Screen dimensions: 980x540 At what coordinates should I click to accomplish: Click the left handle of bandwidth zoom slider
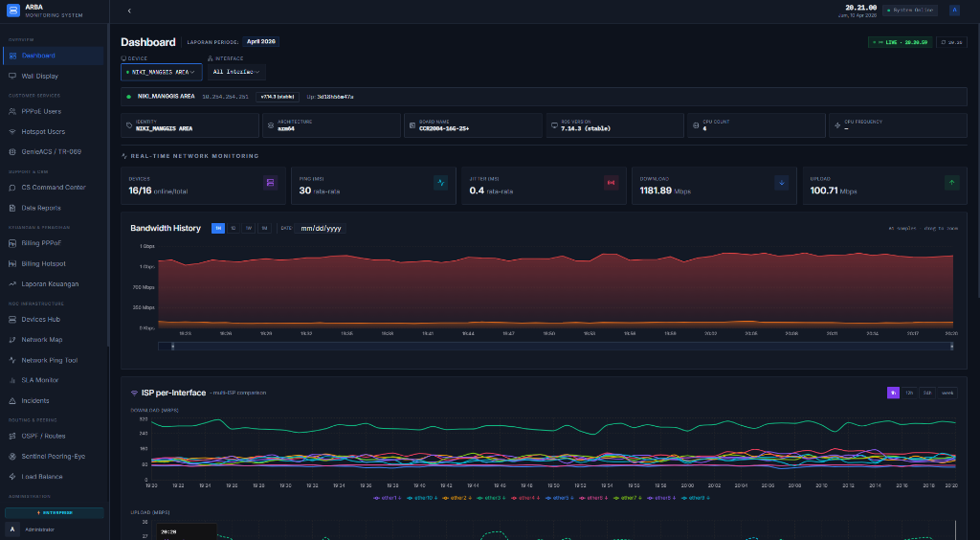[x=173, y=347]
